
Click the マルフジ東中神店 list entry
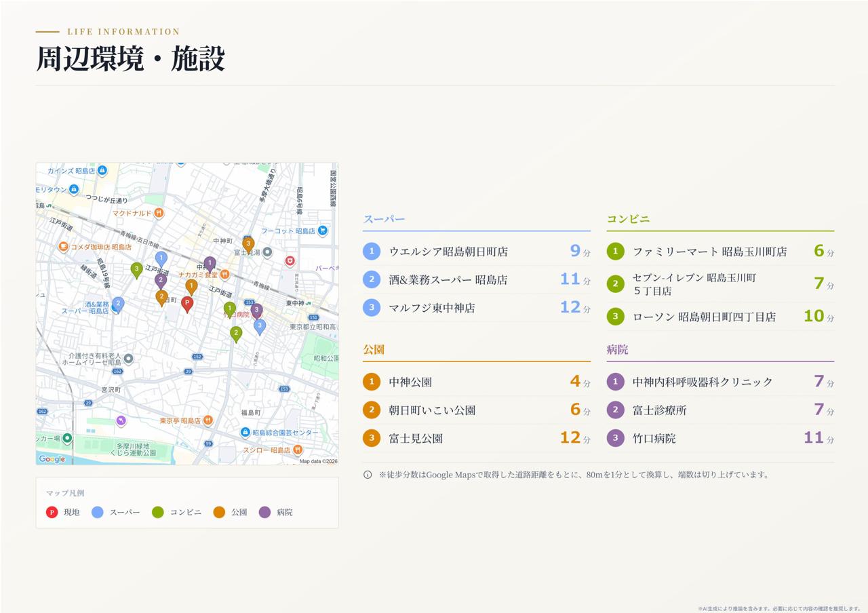(x=477, y=308)
